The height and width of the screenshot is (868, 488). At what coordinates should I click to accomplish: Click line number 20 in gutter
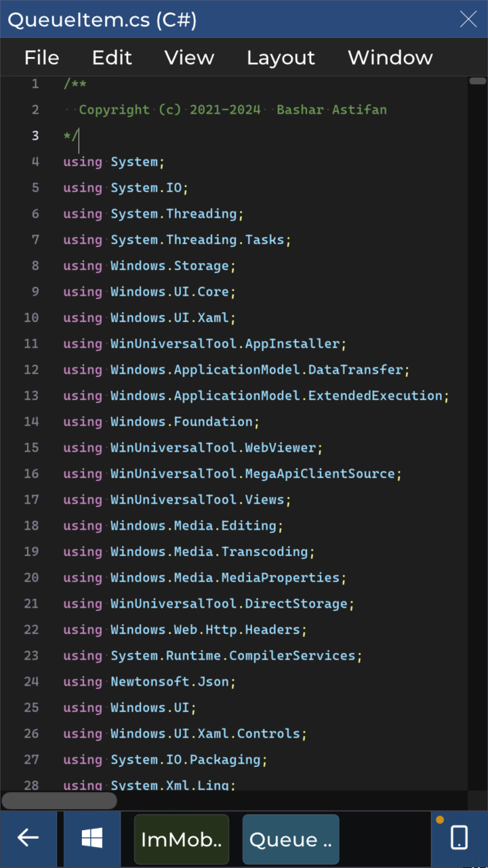[x=31, y=578]
